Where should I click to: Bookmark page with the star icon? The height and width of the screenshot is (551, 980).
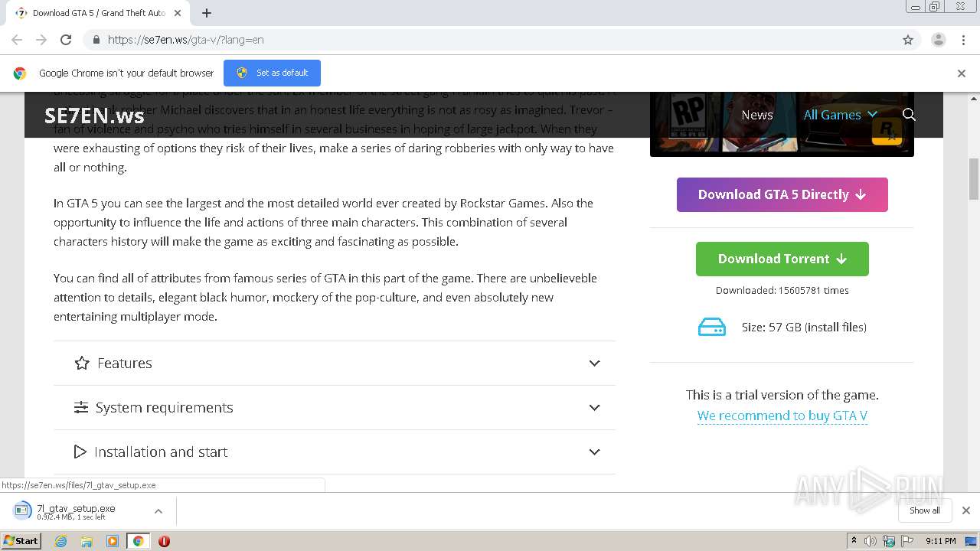tap(908, 40)
